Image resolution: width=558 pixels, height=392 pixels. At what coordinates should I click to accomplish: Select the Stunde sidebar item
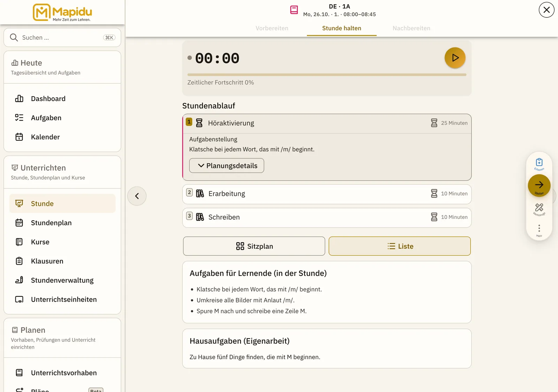[x=62, y=203]
